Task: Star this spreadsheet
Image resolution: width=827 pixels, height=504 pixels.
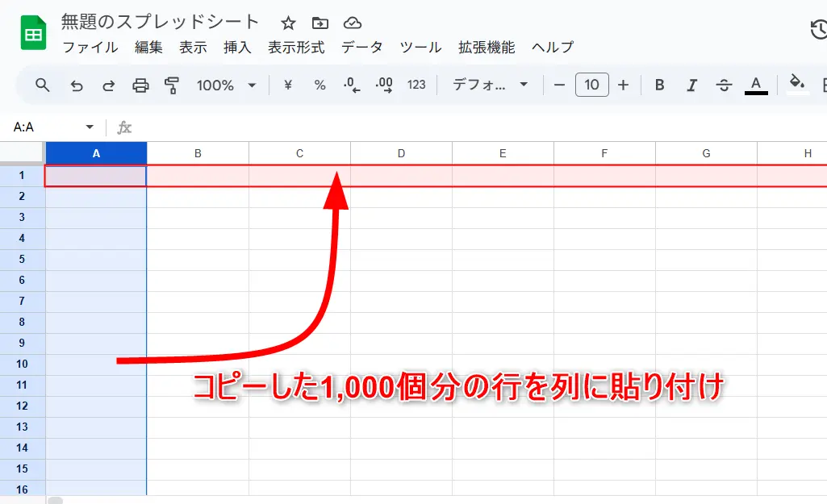Action: 288,23
